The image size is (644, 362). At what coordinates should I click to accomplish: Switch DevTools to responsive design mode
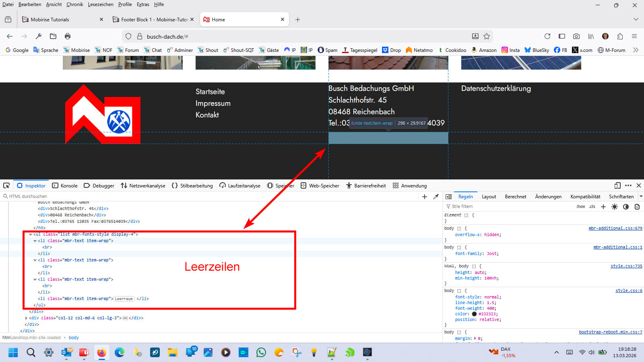click(x=617, y=185)
